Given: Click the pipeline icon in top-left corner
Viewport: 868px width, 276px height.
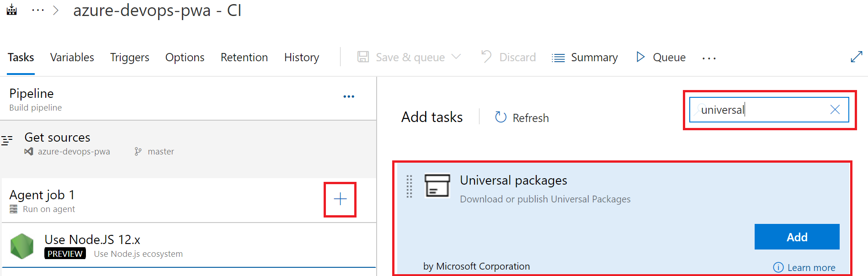Looking at the screenshot, I should point(11,9).
